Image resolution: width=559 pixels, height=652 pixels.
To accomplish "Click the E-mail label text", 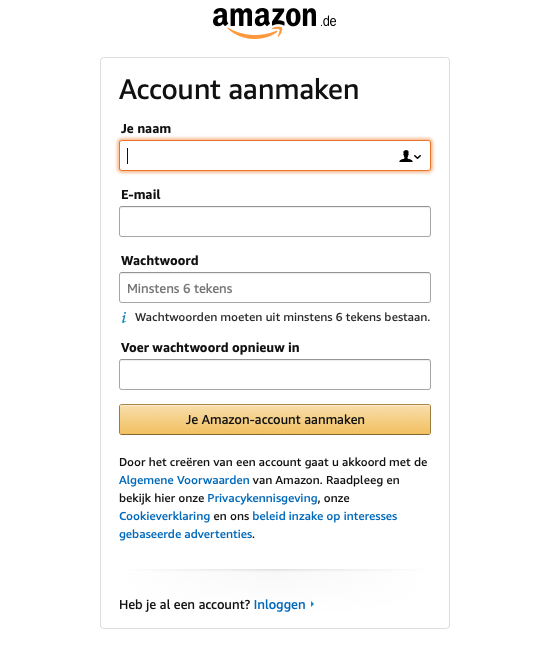I will coord(141,195).
